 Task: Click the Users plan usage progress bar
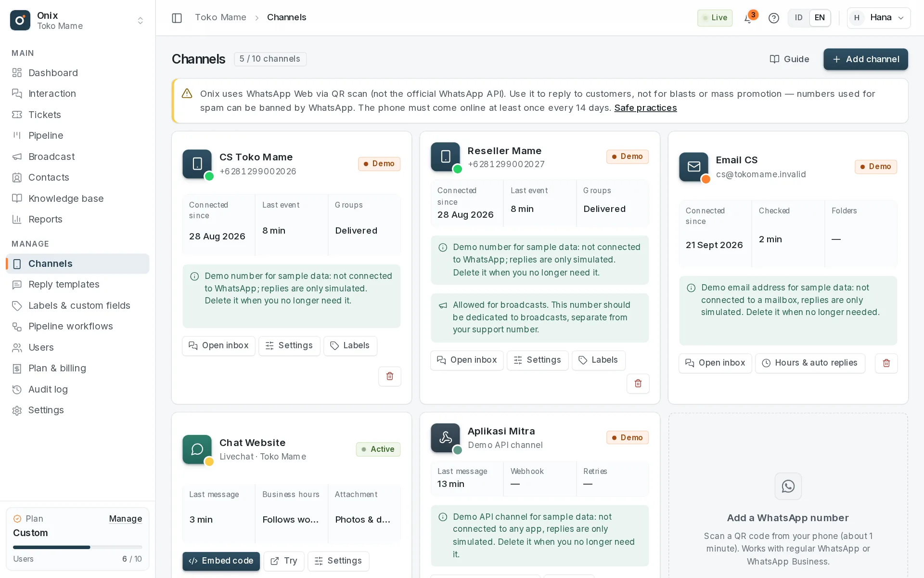(77, 547)
